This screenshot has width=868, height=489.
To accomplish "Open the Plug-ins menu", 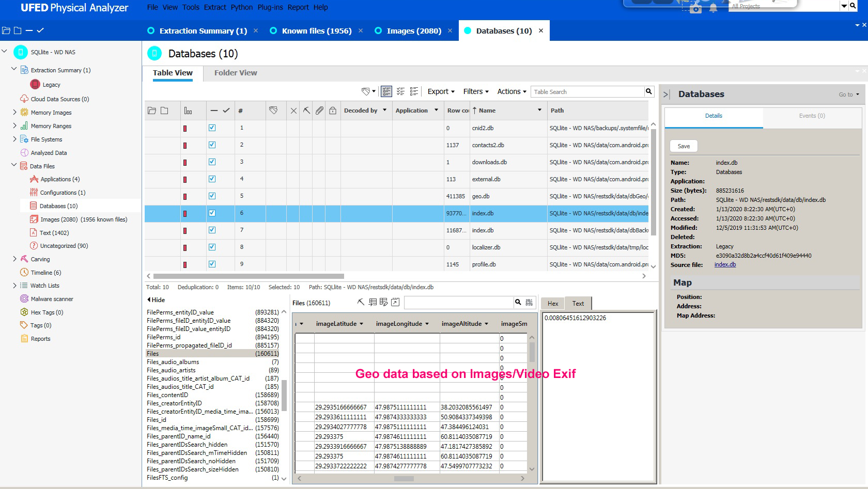I will 270,7.
